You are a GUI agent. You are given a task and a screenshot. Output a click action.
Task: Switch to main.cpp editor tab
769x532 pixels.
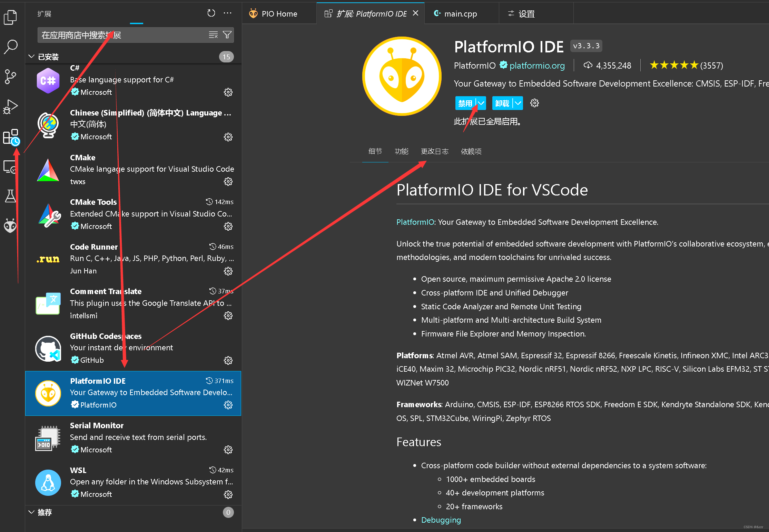pos(461,13)
